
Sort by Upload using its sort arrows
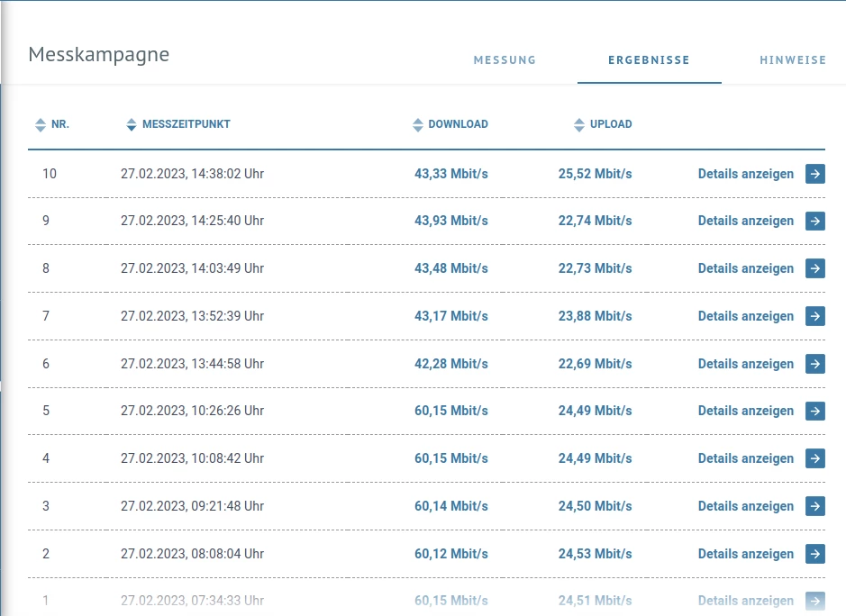579,124
